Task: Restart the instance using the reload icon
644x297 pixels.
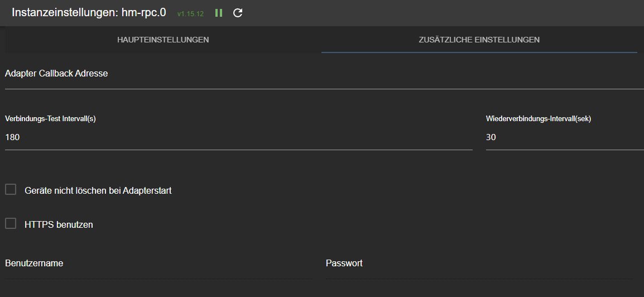Action: pyautogui.click(x=237, y=13)
